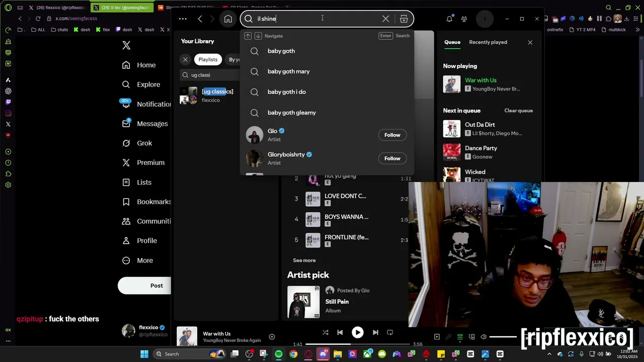The width and height of the screenshot is (644, 362).
Task: Switch to '(26) flexxico' browser tab
Action: [x=56, y=8]
